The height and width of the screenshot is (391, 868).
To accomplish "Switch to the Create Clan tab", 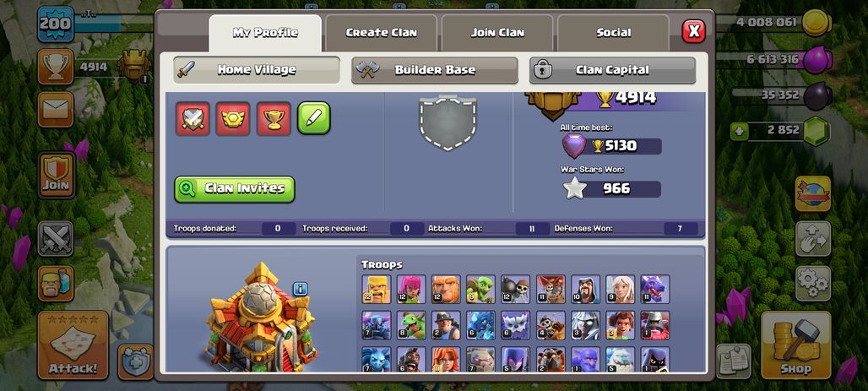I will (381, 33).
